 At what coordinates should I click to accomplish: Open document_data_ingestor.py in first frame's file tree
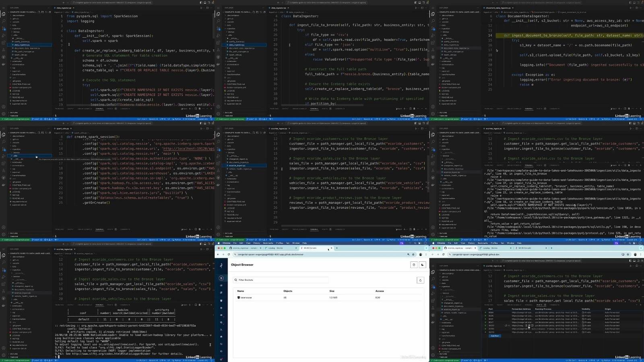click(x=27, y=48)
